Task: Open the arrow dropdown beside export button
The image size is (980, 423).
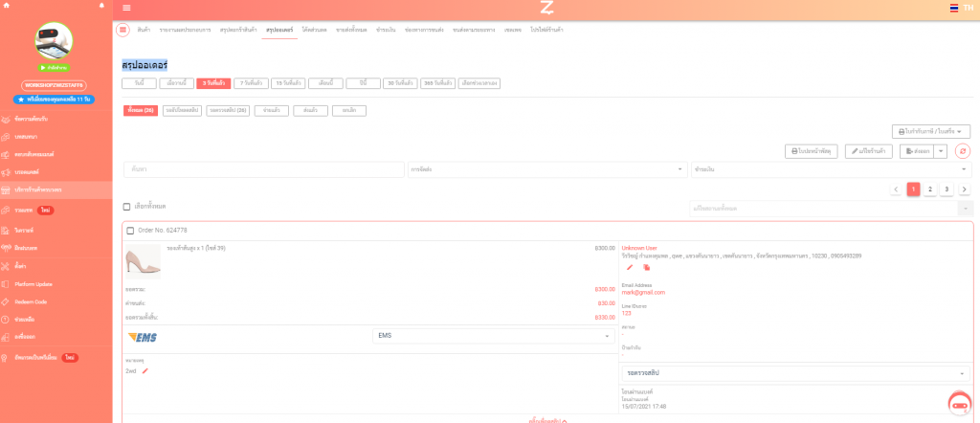Action: (942, 151)
